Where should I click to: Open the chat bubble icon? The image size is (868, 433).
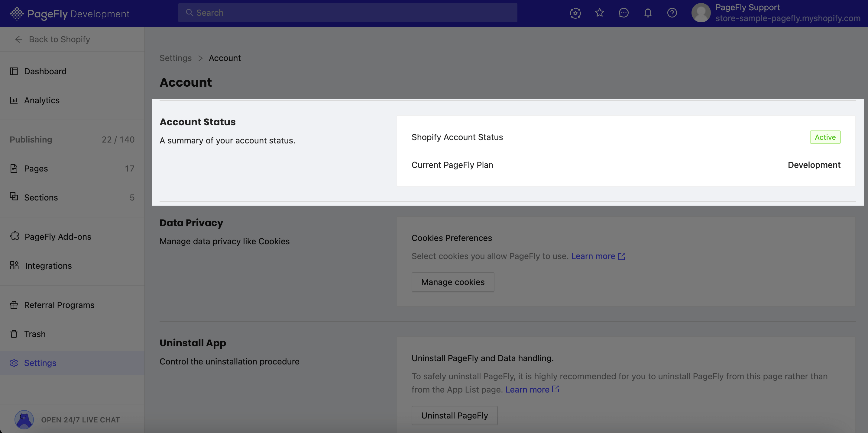coord(624,13)
